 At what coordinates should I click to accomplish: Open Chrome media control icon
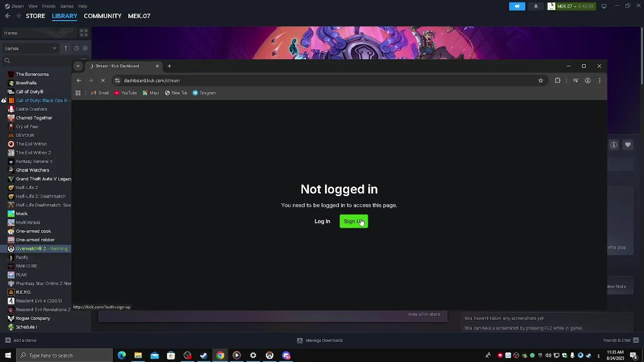pyautogui.click(x=576, y=80)
